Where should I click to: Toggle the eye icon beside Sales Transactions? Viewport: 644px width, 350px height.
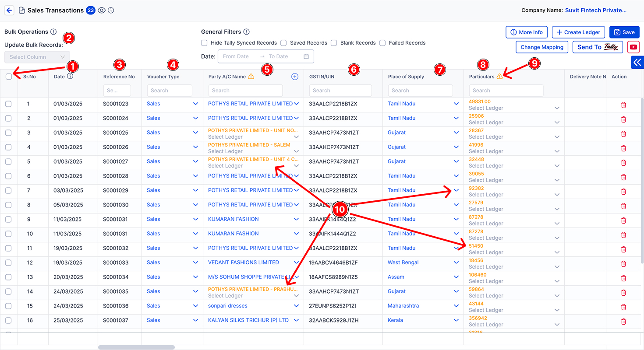pyautogui.click(x=102, y=10)
